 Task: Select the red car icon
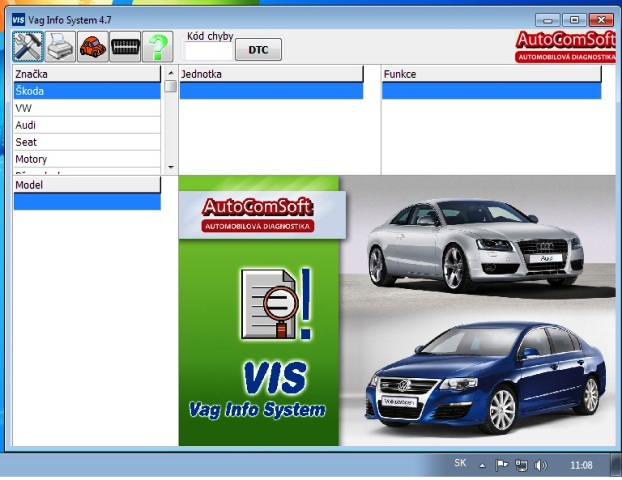pyautogui.click(x=93, y=47)
